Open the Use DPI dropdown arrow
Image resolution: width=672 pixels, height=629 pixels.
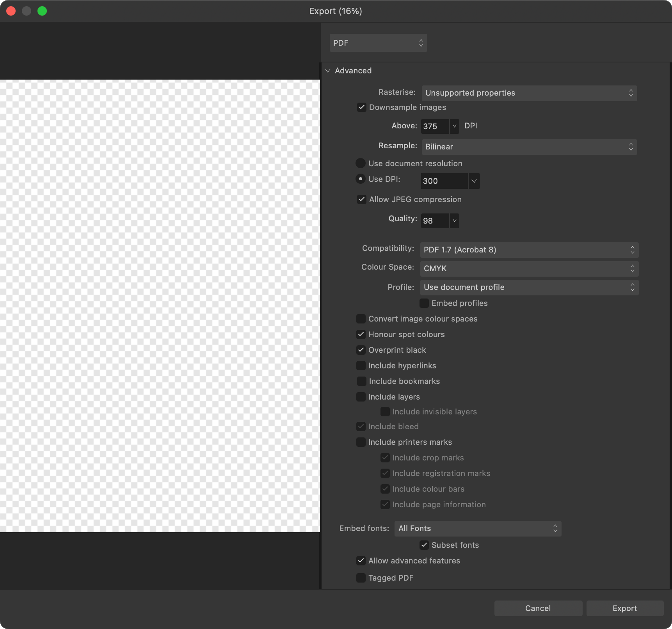pyautogui.click(x=474, y=181)
